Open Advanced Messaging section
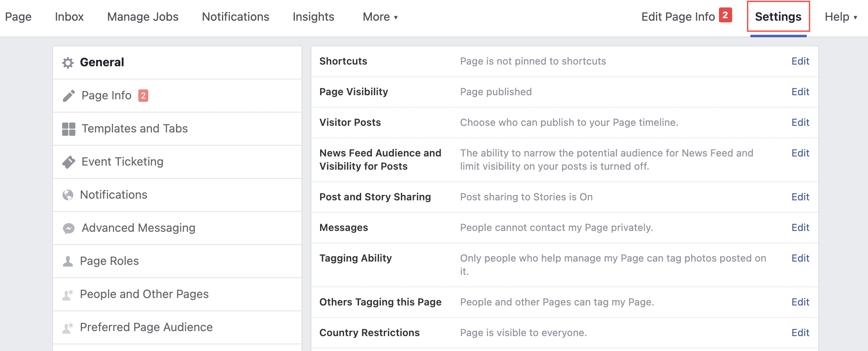The height and width of the screenshot is (351, 868). [x=177, y=228]
